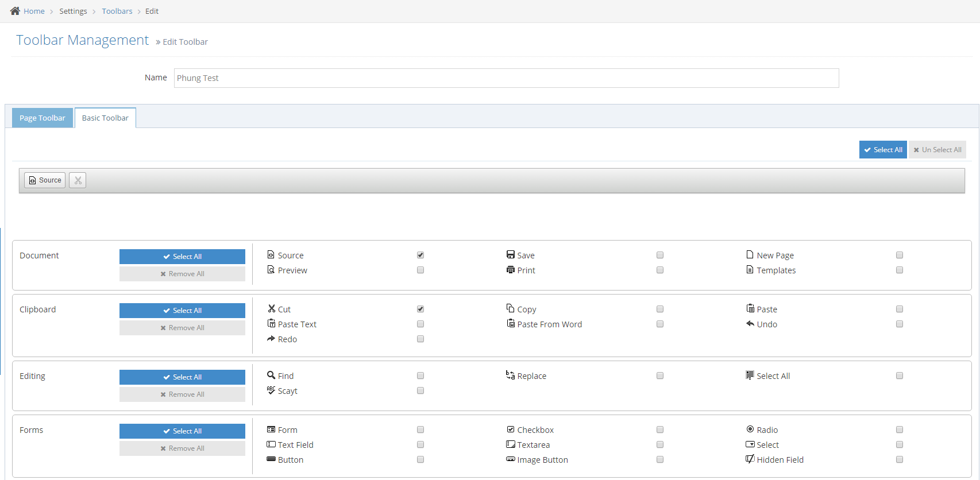Click the Image Button icon
Image resolution: width=980 pixels, height=480 pixels.
click(511, 459)
